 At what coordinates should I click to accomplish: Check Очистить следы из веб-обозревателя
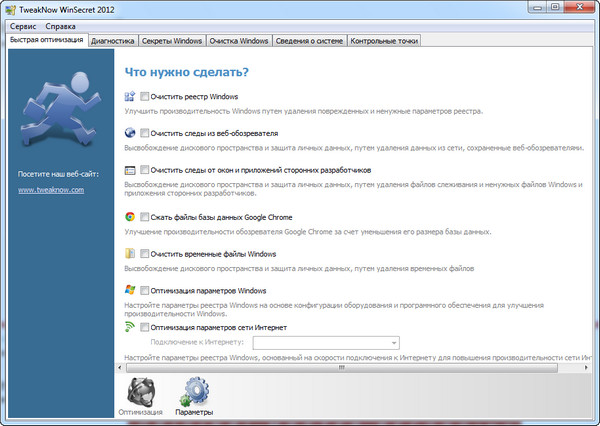(x=144, y=133)
